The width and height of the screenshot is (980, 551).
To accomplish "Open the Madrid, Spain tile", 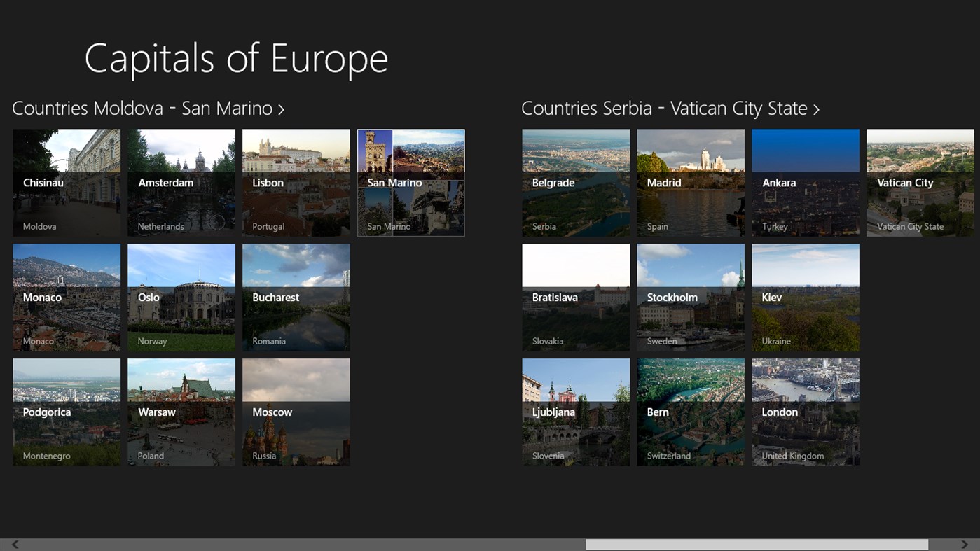I will [690, 182].
